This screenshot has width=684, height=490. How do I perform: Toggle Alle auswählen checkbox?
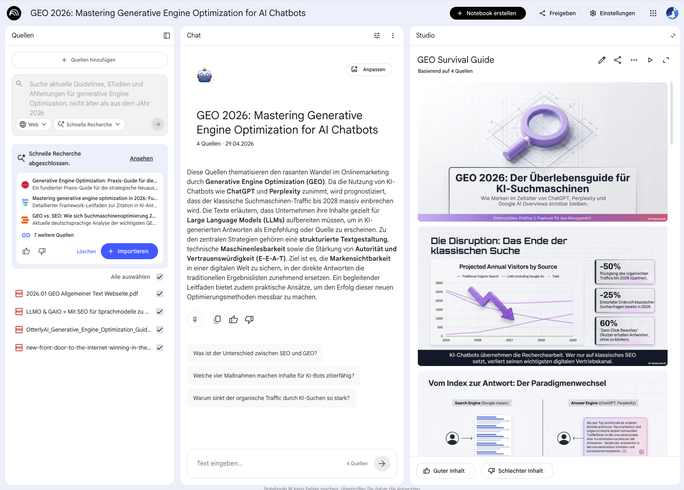[x=160, y=277]
